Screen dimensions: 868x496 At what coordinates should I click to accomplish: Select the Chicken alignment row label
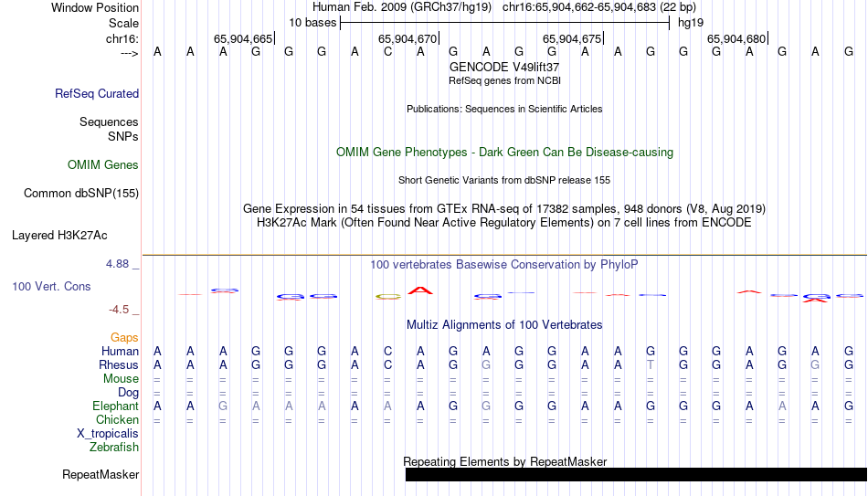pyautogui.click(x=117, y=419)
